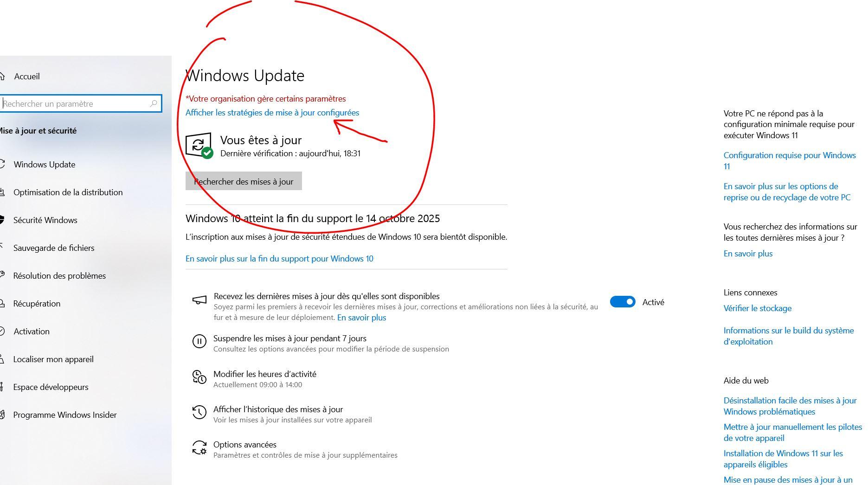Open Vérifier le stockage link
This screenshot has height=485, width=868.
coord(758,308)
